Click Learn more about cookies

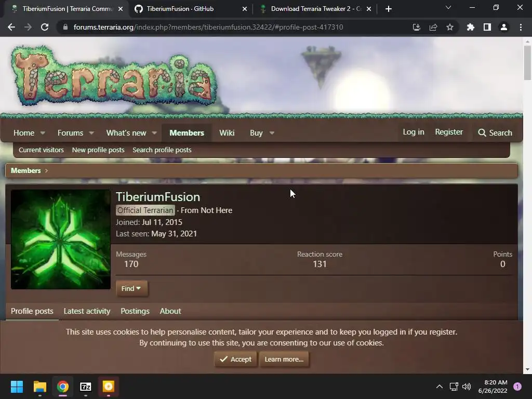(284, 360)
